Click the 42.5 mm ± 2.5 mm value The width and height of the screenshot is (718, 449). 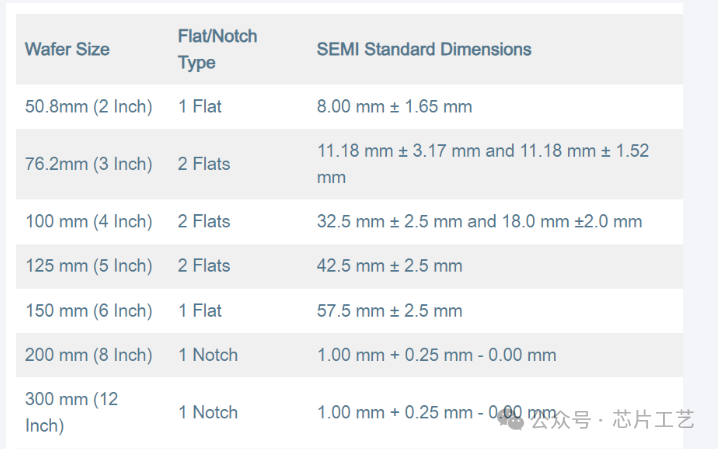pos(389,266)
